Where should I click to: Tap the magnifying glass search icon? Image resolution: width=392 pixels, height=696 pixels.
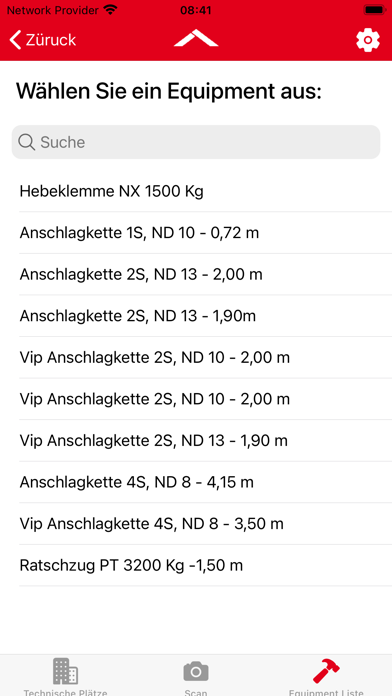pos(27,142)
